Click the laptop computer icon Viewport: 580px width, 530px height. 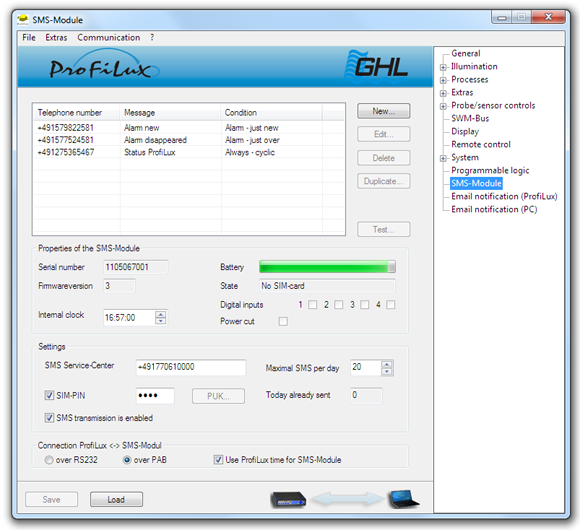404,499
